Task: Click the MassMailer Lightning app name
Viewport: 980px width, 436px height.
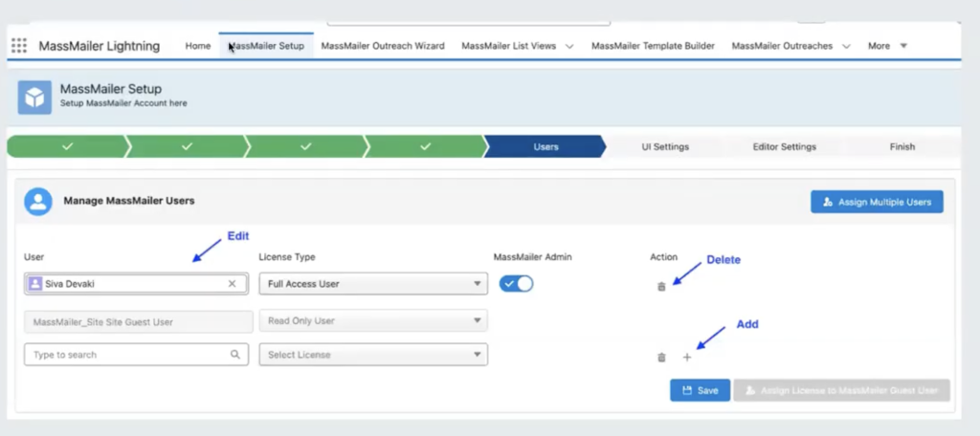Action: pos(100,46)
